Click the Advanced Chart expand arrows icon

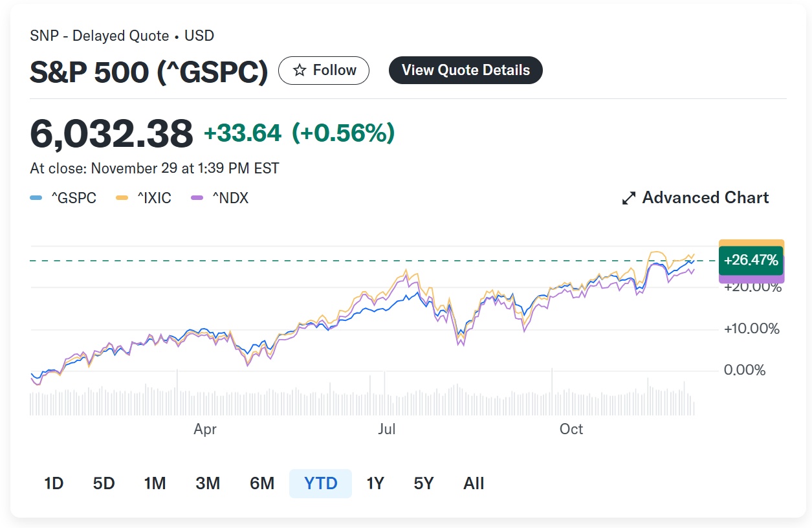(x=628, y=198)
